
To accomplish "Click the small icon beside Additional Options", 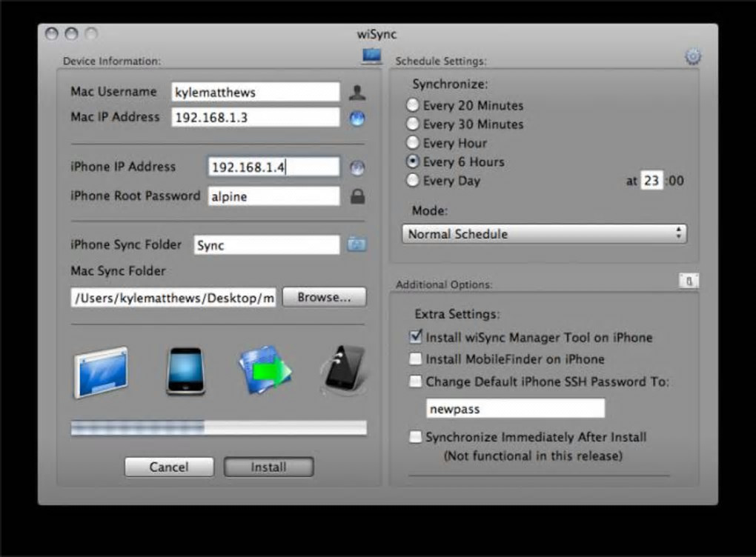I will (x=689, y=281).
